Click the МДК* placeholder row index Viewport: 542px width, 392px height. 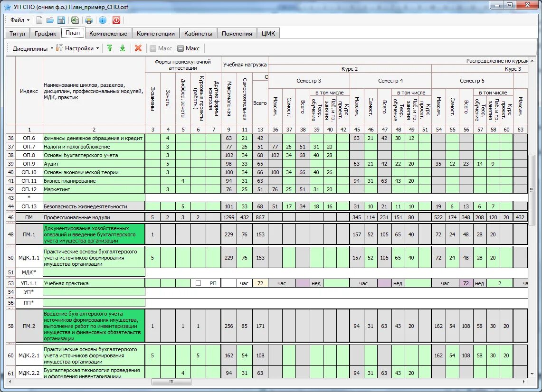[x=29, y=272]
